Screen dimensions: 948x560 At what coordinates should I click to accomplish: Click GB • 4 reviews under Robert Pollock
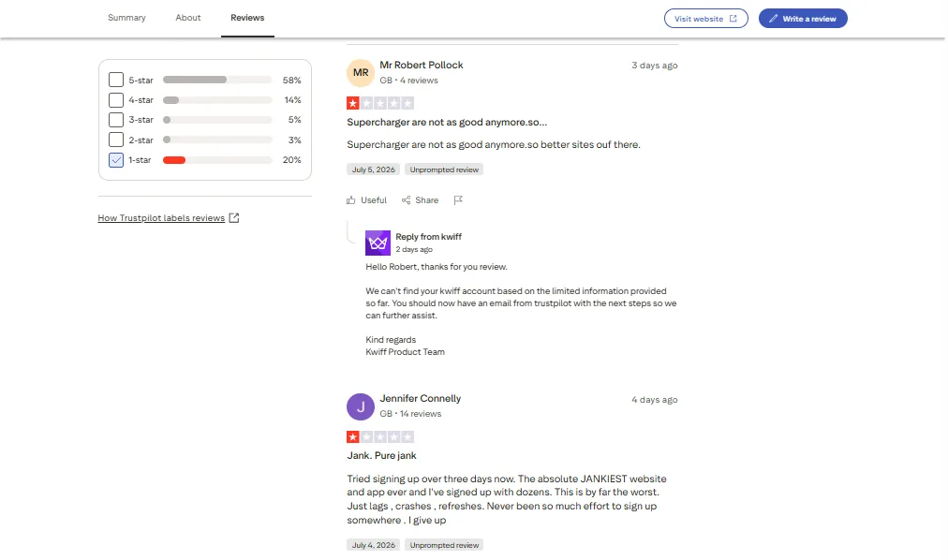(408, 81)
